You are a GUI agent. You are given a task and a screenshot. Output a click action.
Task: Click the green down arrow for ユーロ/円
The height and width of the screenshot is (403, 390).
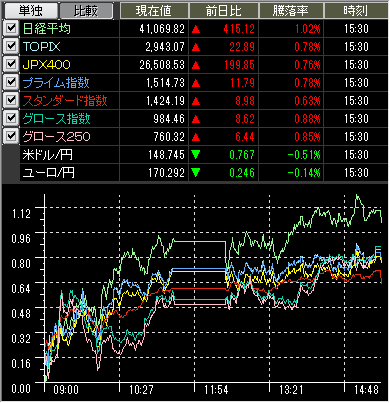pyautogui.click(x=196, y=173)
